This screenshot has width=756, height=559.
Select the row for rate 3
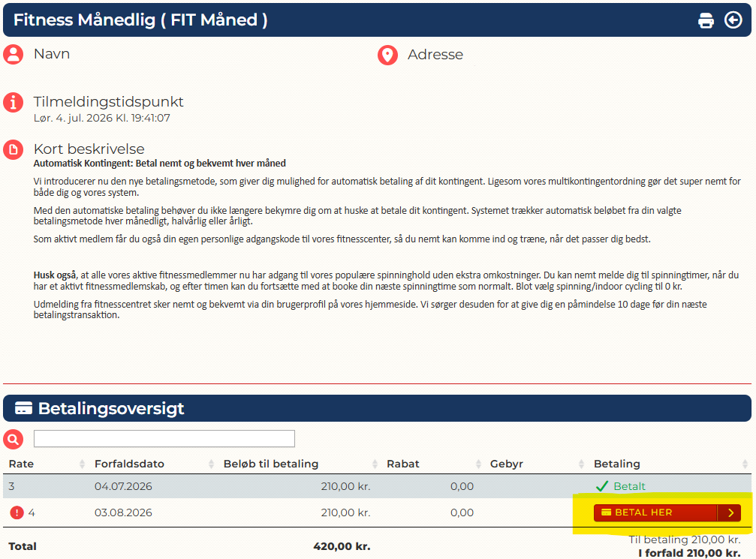pyautogui.click(x=377, y=486)
